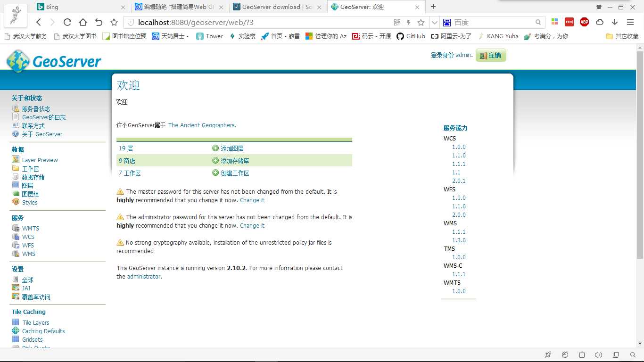
Task: Click the Caching Defaults globe icon
Action: click(x=16, y=331)
